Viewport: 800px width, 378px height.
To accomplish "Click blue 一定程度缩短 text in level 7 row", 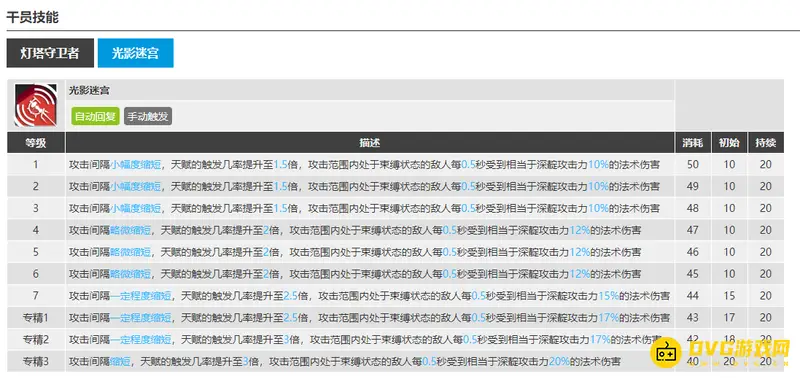I will pyautogui.click(x=141, y=296).
